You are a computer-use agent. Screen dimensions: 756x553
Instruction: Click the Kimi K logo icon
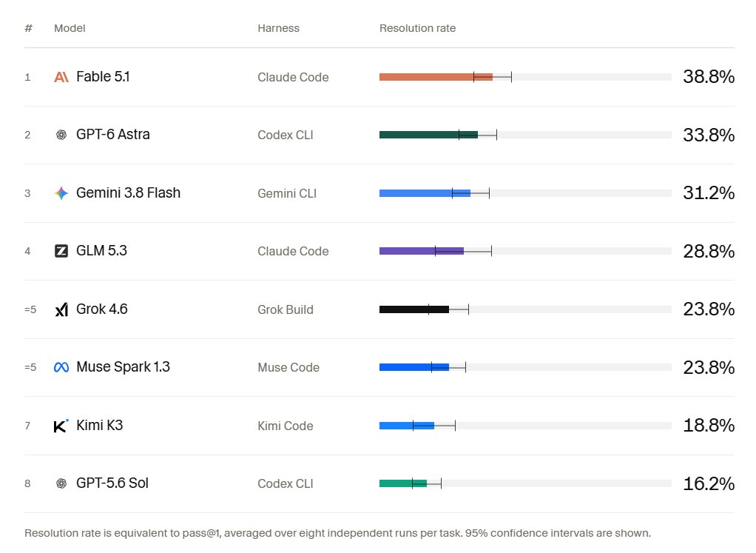pyautogui.click(x=61, y=426)
